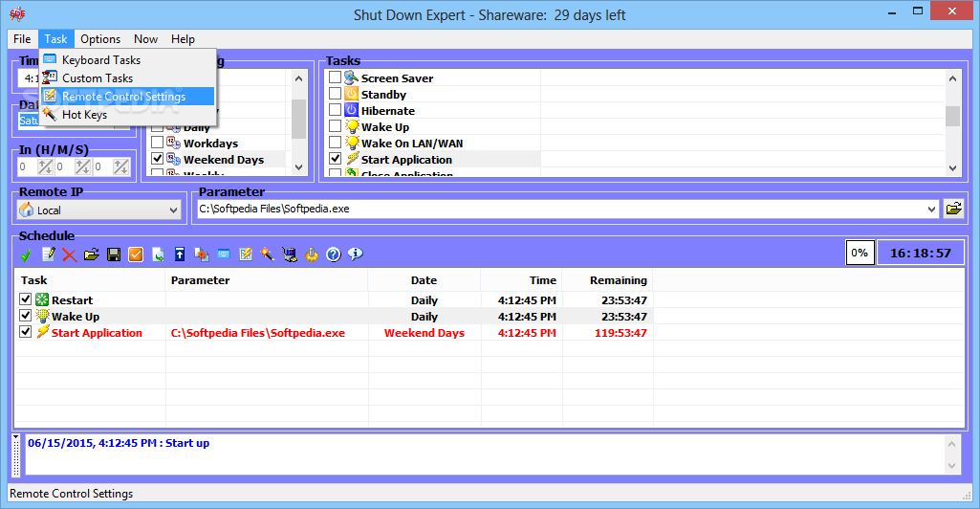Click the Remaining column header
980x509 pixels.
tap(607, 280)
